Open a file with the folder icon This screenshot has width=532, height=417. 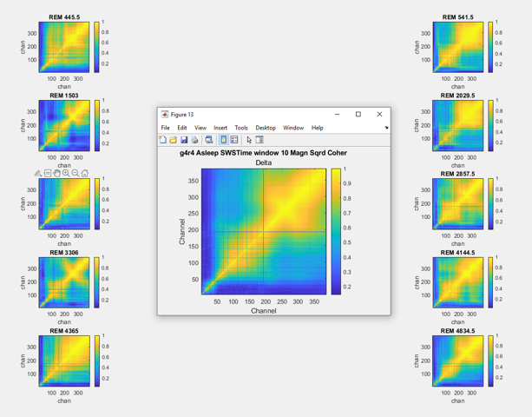[x=173, y=140]
